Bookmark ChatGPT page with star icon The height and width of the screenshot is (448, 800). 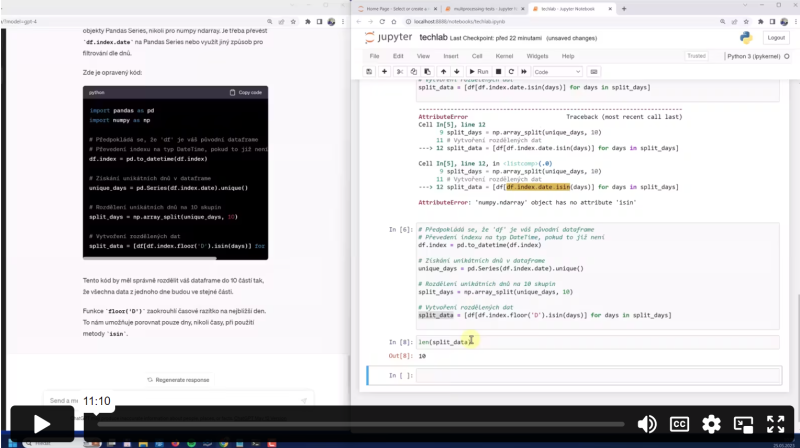pos(293,22)
